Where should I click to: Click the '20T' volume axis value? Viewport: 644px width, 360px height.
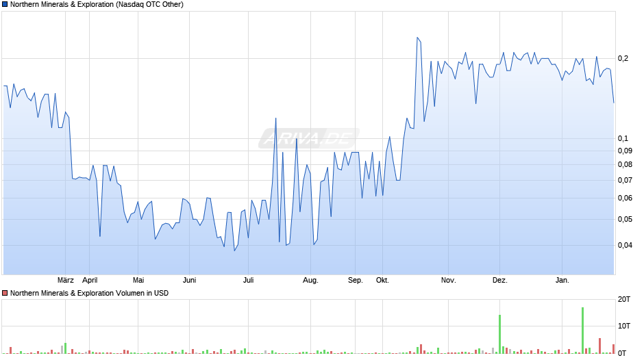(x=624, y=299)
